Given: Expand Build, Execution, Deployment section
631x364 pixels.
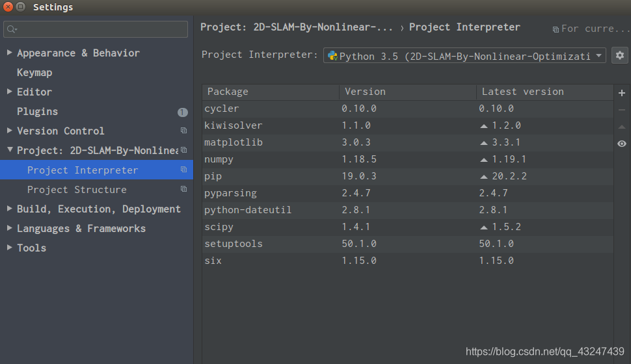Looking at the screenshot, I should coord(9,208).
